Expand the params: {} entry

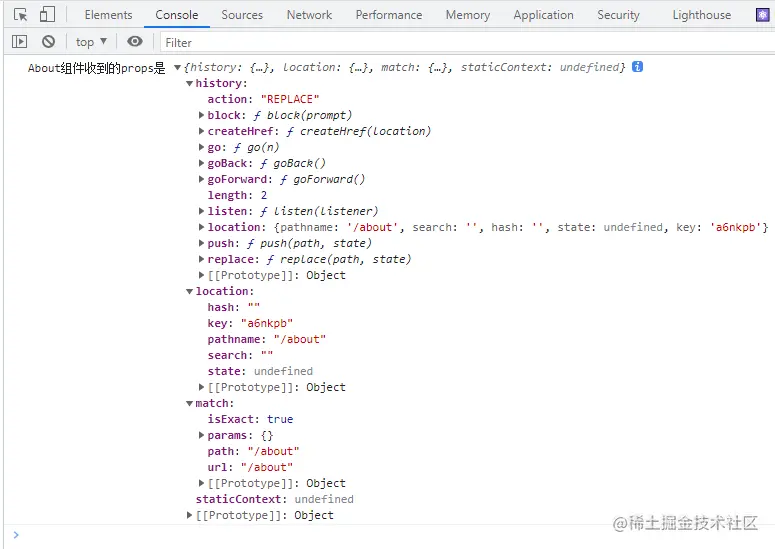201,435
